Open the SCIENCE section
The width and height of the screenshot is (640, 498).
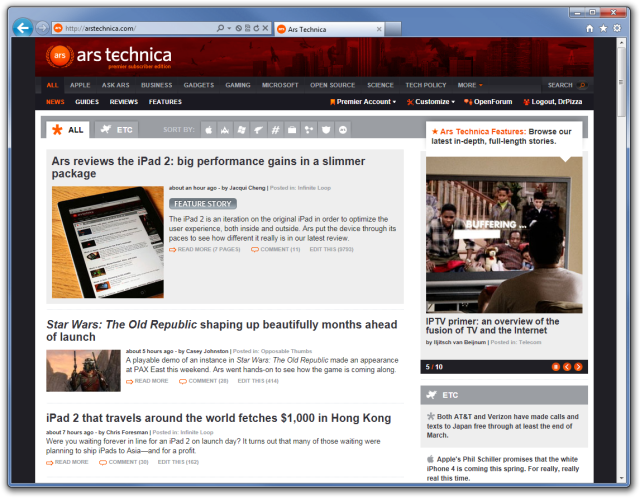[380, 85]
